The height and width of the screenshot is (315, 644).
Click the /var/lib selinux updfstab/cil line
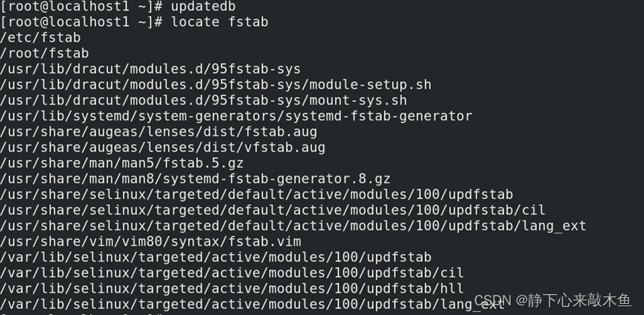point(232,273)
